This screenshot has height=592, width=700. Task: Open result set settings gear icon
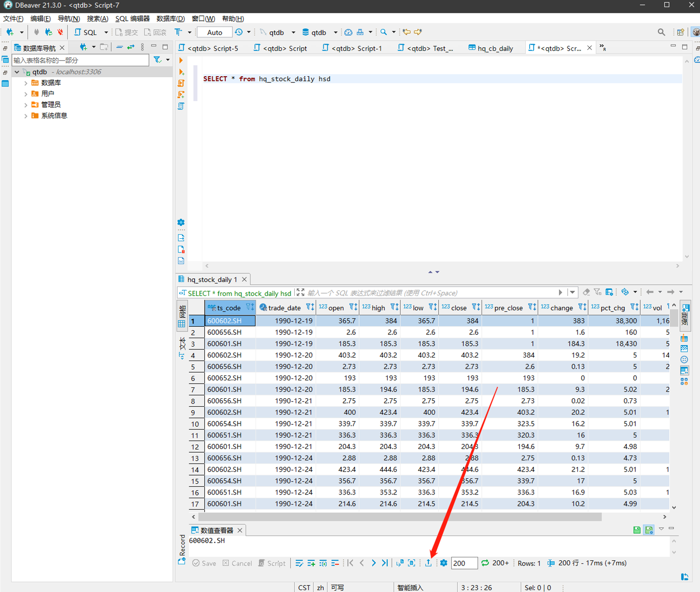click(443, 563)
